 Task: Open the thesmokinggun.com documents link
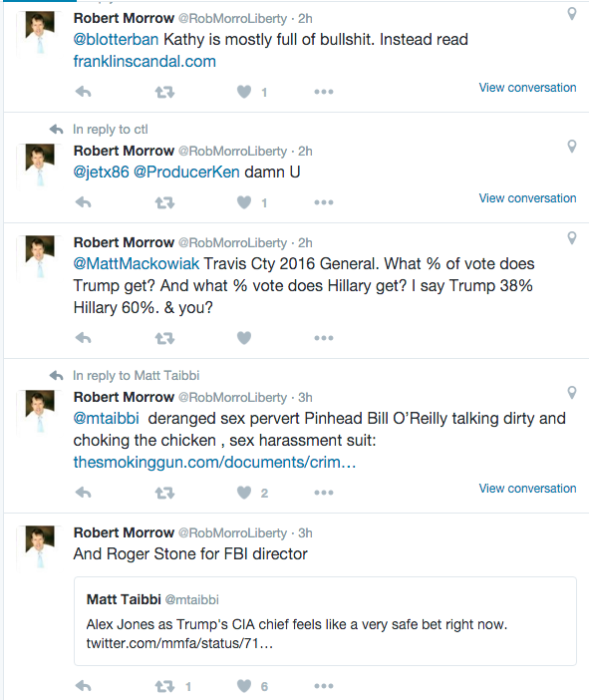point(214,462)
